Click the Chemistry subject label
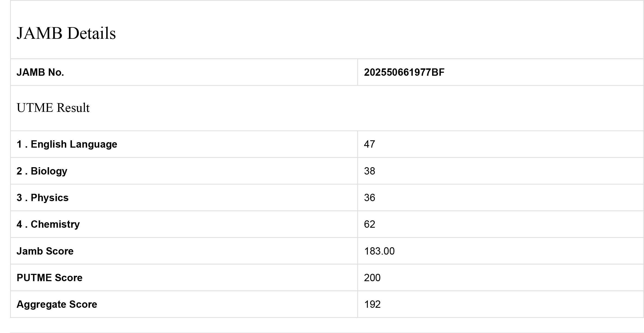Image resolution: width=644 pixels, height=333 pixels. pyautogui.click(x=55, y=224)
